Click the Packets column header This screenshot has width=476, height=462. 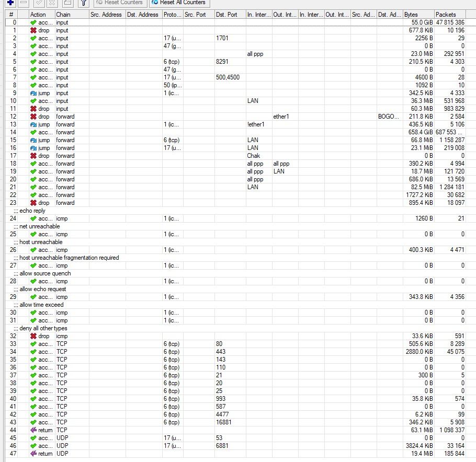point(450,15)
